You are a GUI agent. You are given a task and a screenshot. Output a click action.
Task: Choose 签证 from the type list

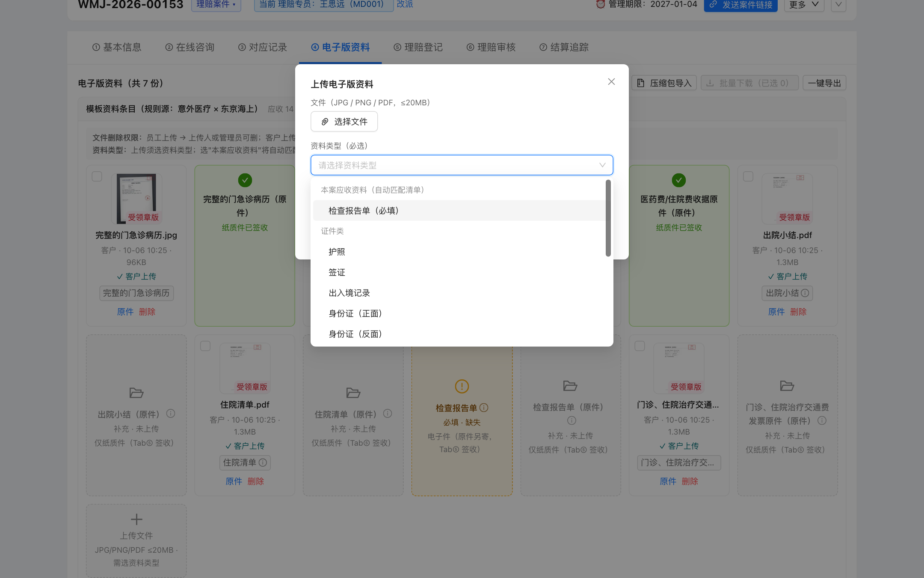(x=459, y=272)
